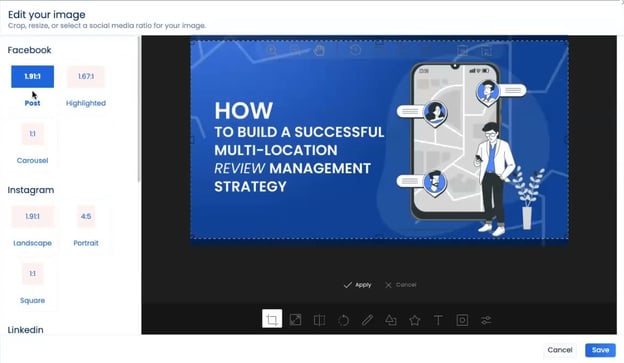Open the Resize tool

pyautogui.click(x=295, y=320)
